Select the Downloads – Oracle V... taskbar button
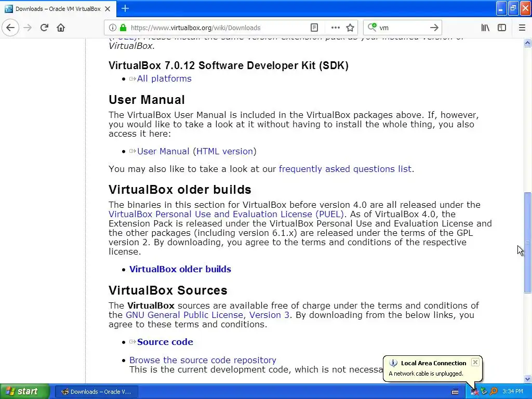This screenshot has width=532, height=399. tap(96, 392)
